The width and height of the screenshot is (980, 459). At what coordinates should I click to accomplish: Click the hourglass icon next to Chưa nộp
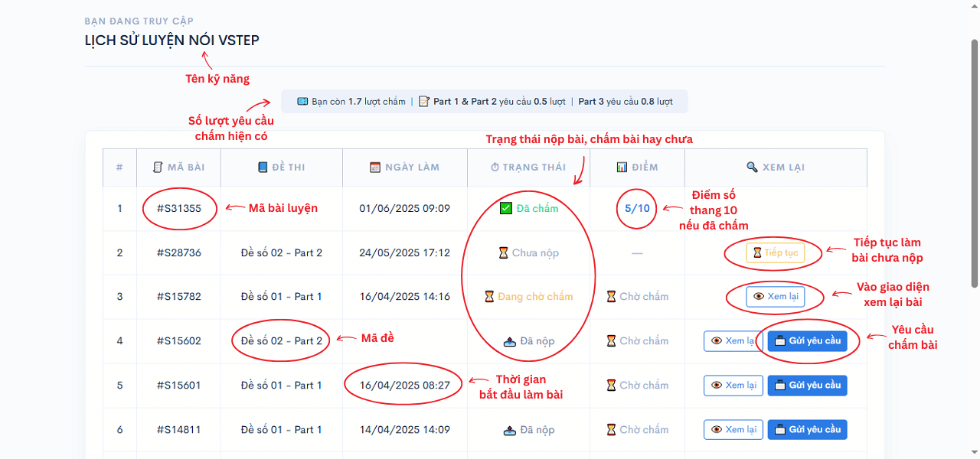503,252
